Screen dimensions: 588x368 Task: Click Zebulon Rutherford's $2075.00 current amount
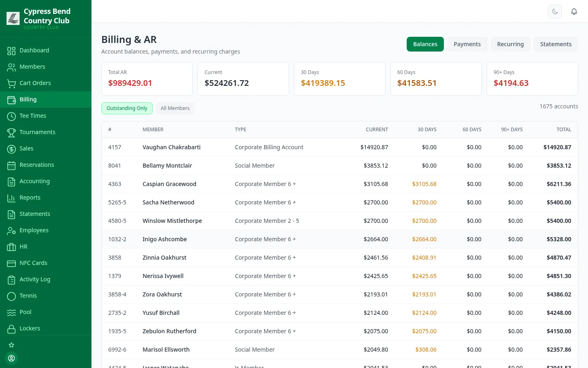(x=376, y=331)
